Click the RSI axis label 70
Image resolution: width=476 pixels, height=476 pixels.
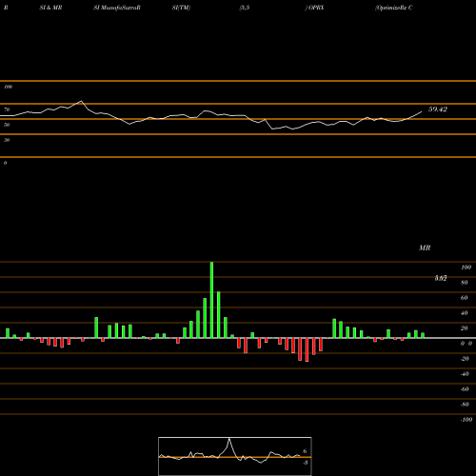[7, 109]
